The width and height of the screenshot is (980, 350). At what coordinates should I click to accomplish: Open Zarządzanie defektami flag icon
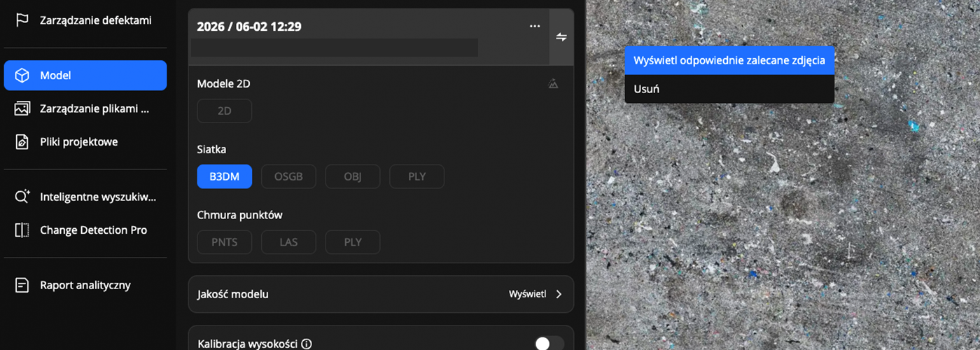coord(22,20)
